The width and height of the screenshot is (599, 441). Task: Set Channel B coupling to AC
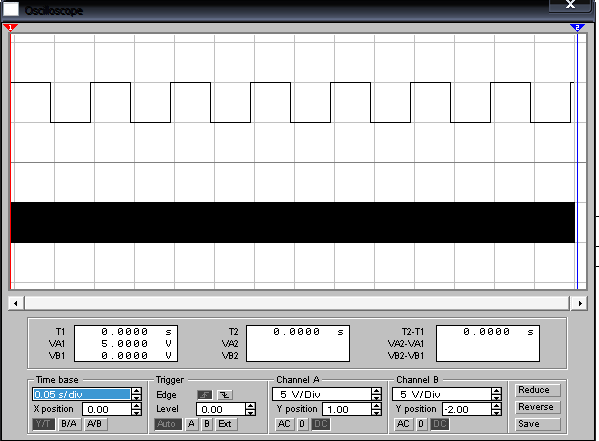click(403, 424)
